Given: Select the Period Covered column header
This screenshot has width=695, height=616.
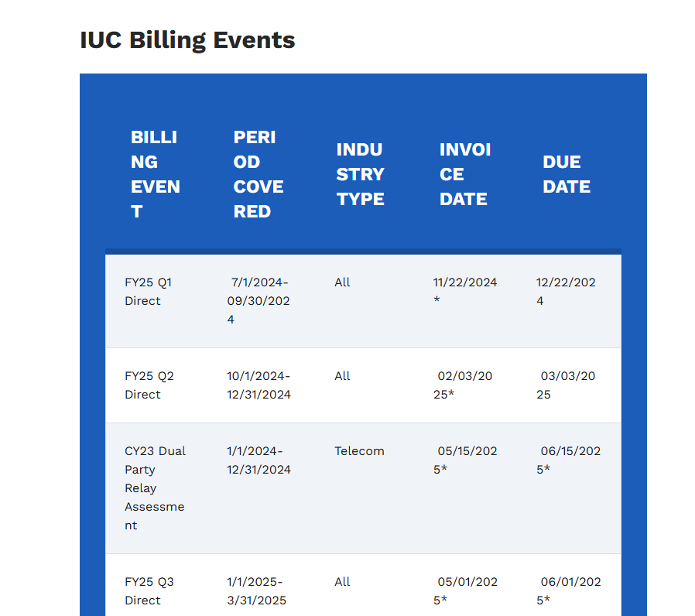Looking at the screenshot, I should coord(258,174).
